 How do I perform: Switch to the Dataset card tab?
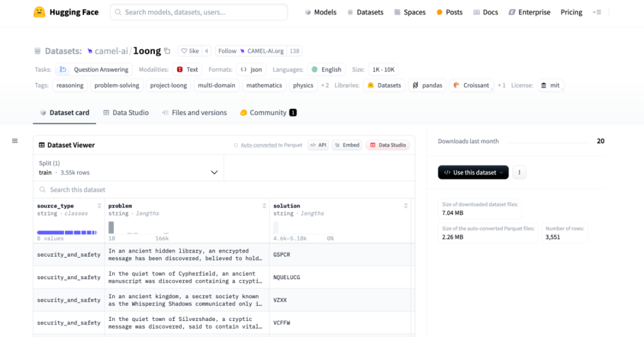coord(64,113)
